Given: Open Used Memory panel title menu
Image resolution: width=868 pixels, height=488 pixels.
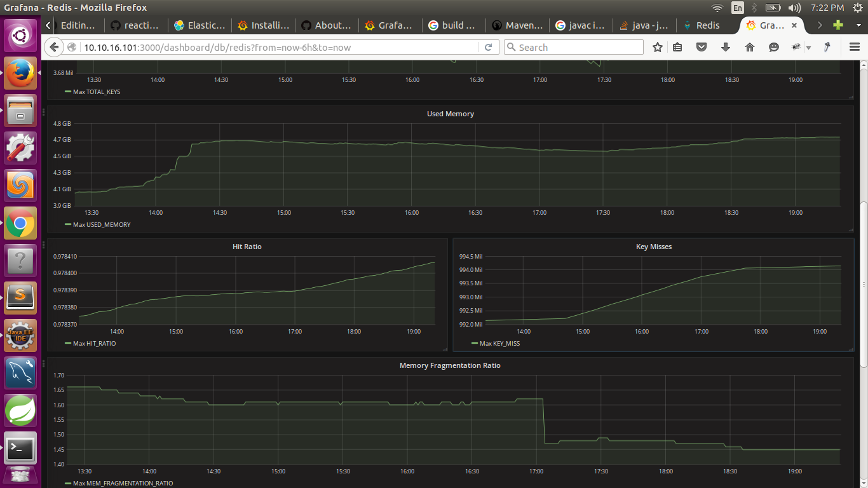Looking at the screenshot, I should pyautogui.click(x=450, y=114).
